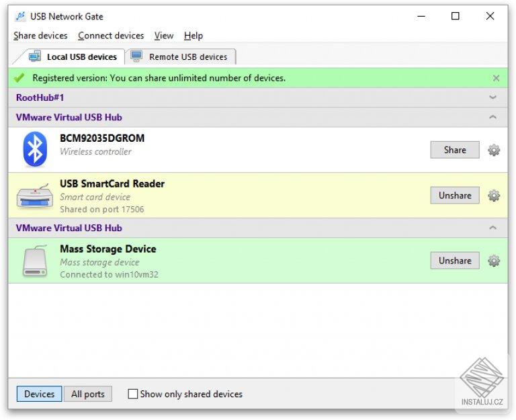Screen dimensions: 516x420
Task: Share the BCM92035DGROM device
Action: (x=455, y=150)
